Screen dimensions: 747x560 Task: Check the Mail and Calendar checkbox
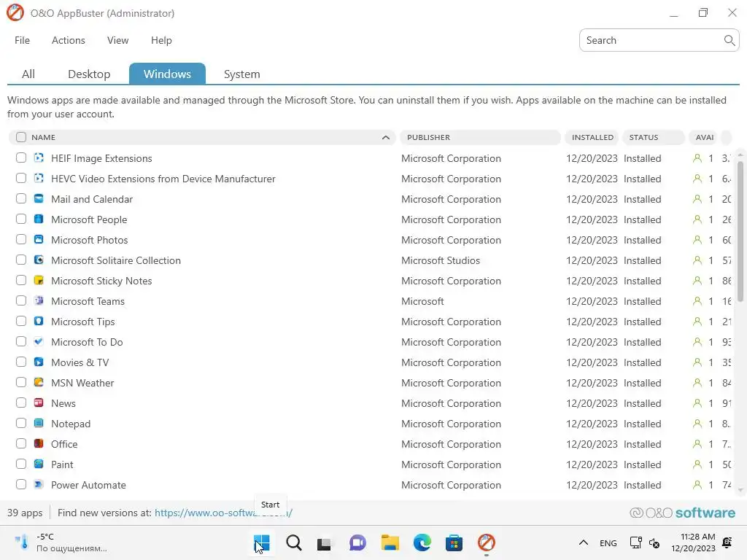click(21, 198)
